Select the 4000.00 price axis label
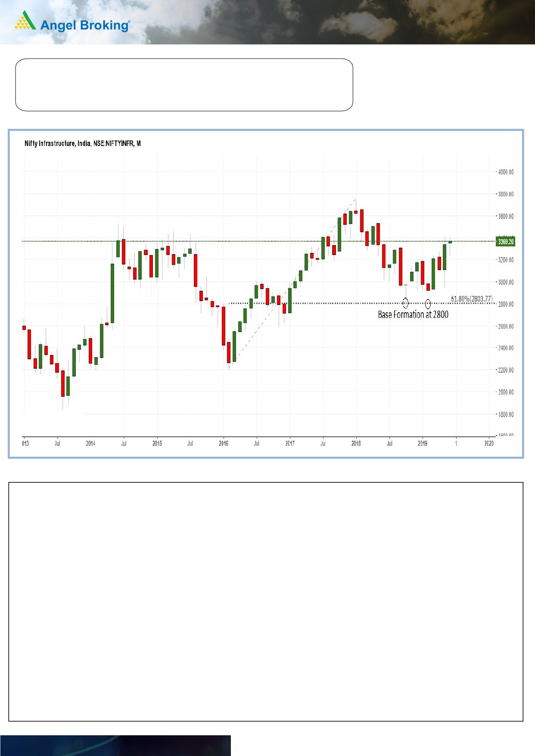 505,172
